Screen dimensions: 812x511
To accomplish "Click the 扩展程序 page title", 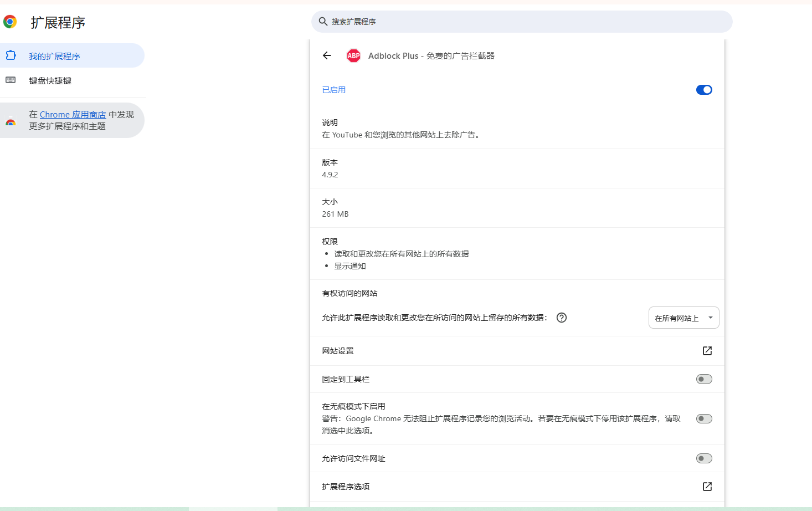I will pos(58,22).
